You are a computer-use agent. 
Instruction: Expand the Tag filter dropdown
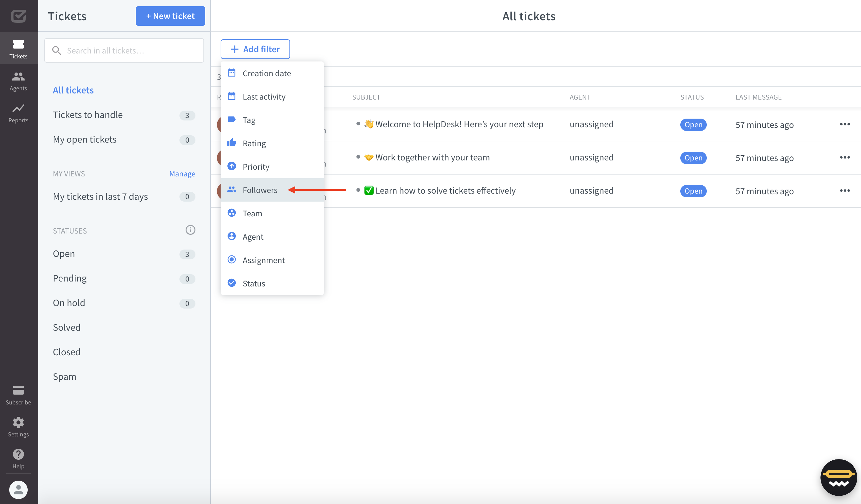tap(249, 120)
